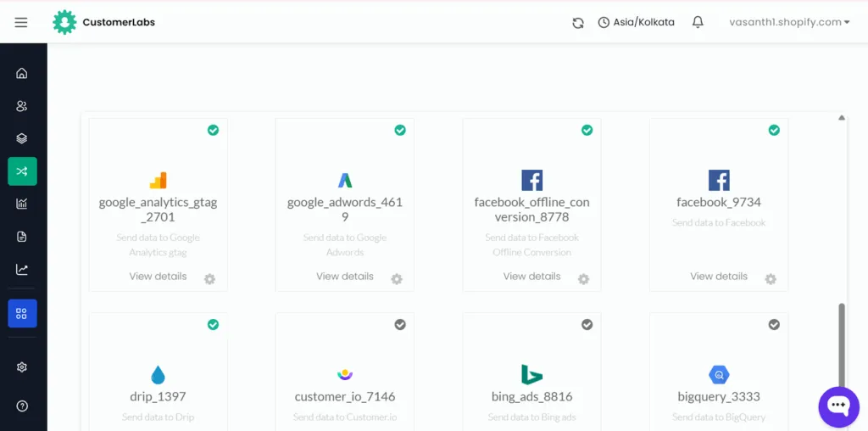Click the facebook_9734 card title

coord(719,202)
